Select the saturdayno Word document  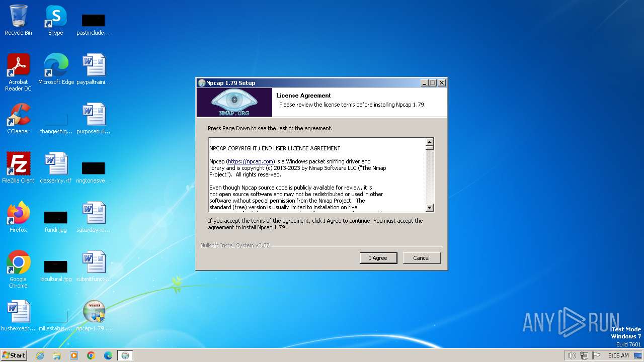tap(94, 217)
